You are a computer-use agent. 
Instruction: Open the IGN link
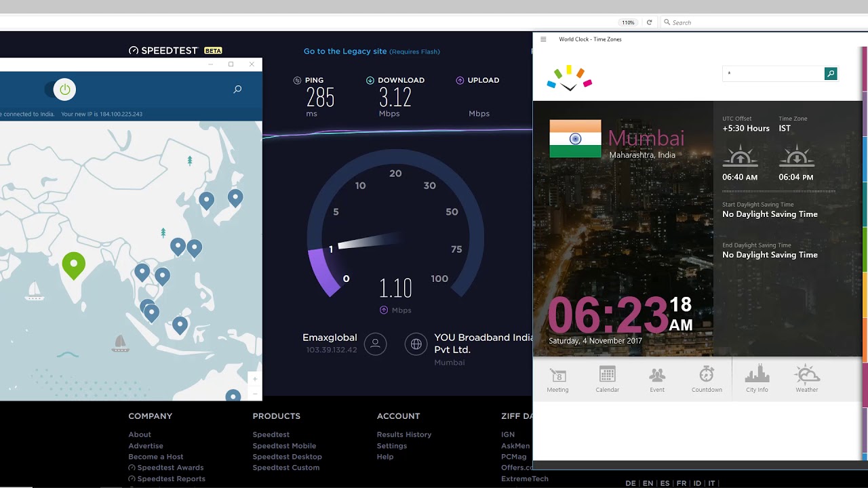click(508, 434)
